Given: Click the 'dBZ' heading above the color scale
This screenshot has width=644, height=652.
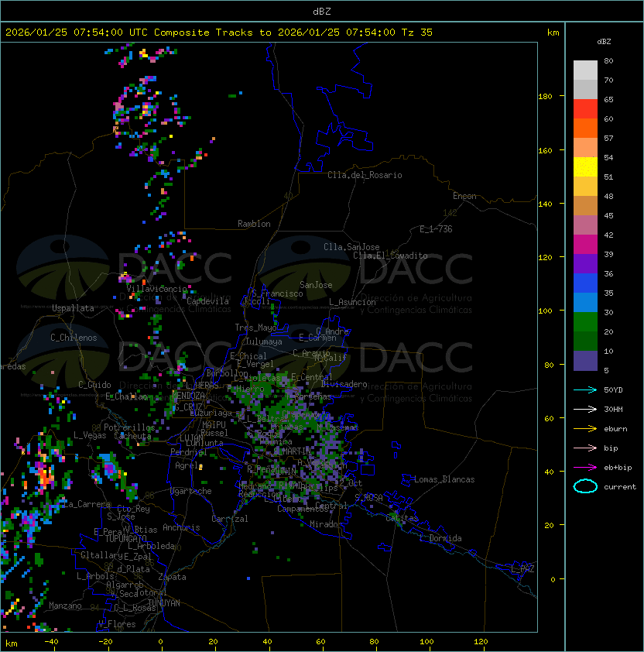Looking at the screenshot, I should 604,42.
